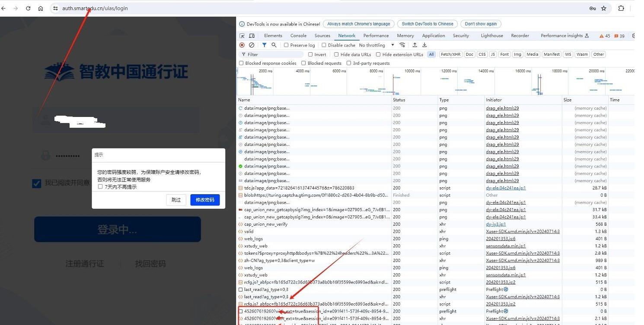Toggle the device toolbar icon

[x=252, y=36]
